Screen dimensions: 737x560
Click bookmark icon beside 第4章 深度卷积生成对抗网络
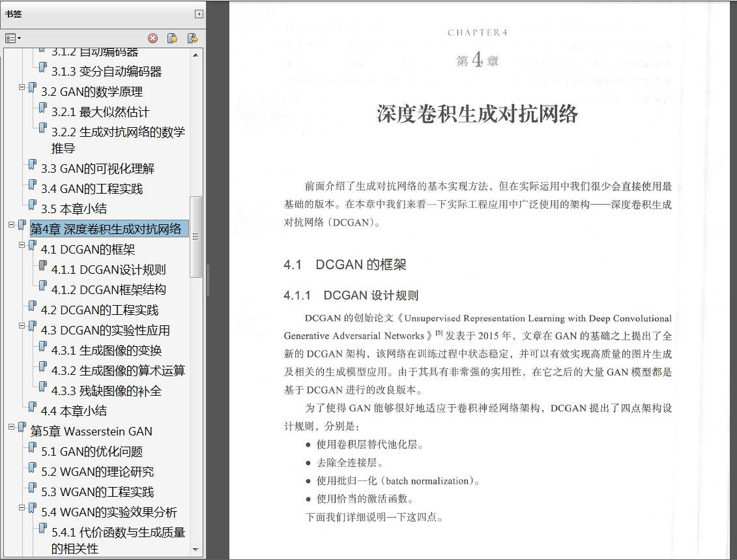(x=22, y=225)
